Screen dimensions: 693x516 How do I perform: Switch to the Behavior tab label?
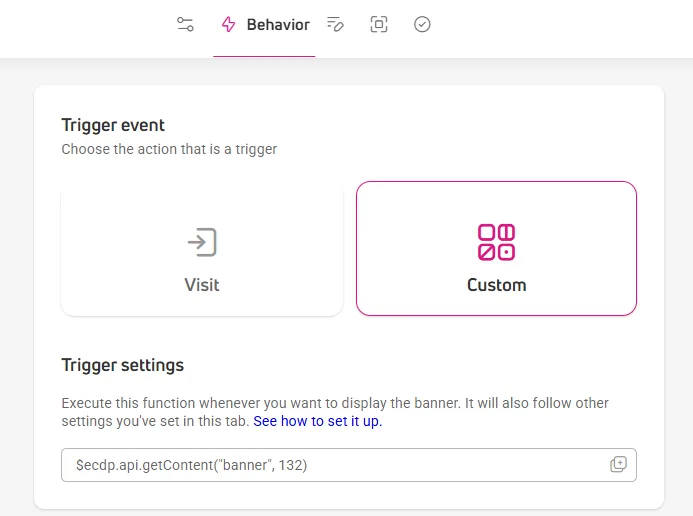[278, 25]
